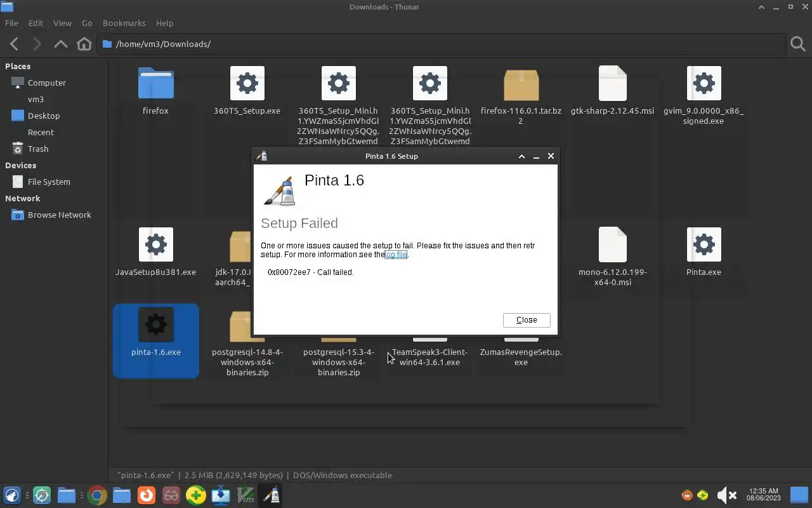Click the blue download installer taskbar icon
This screenshot has width=812, height=508.
point(221,495)
